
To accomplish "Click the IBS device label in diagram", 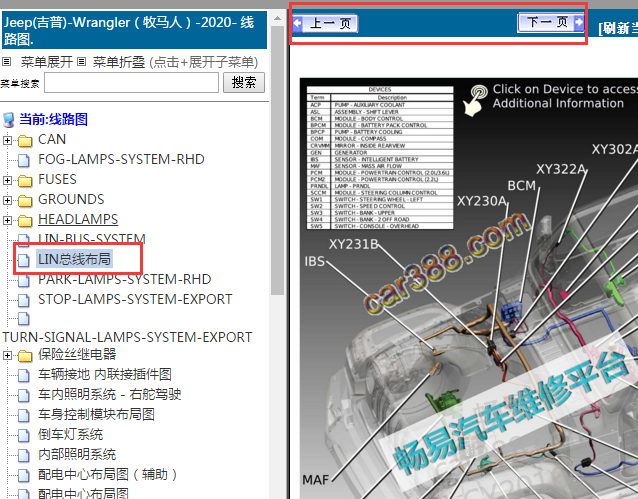I will pyautogui.click(x=315, y=261).
